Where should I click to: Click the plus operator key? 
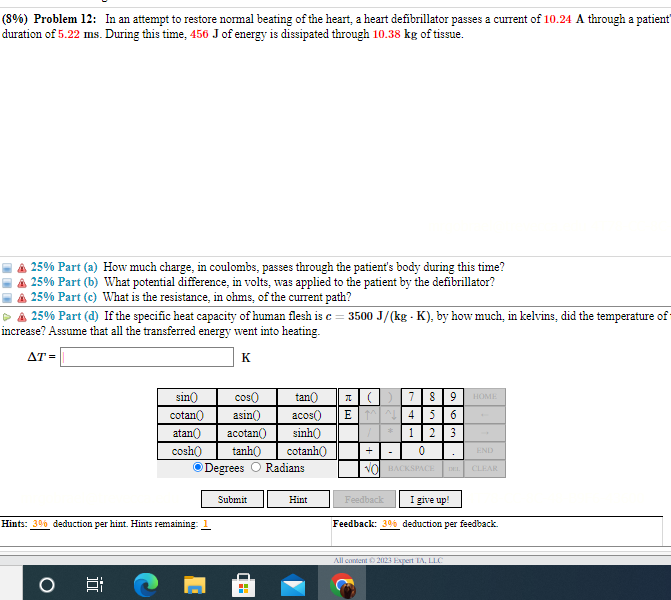click(369, 451)
